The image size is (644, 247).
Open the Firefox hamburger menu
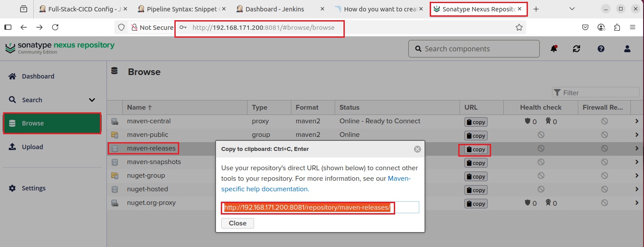[x=633, y=27]
